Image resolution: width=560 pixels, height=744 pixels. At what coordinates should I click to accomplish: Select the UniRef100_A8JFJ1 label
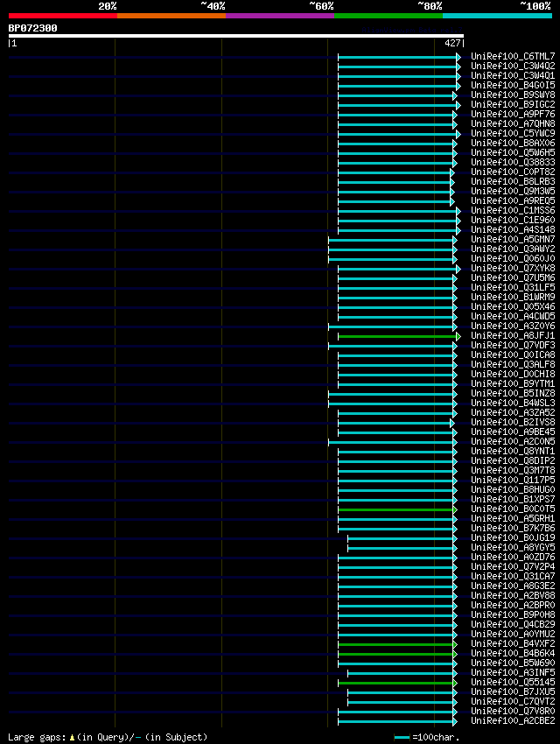tap(513, 335)
